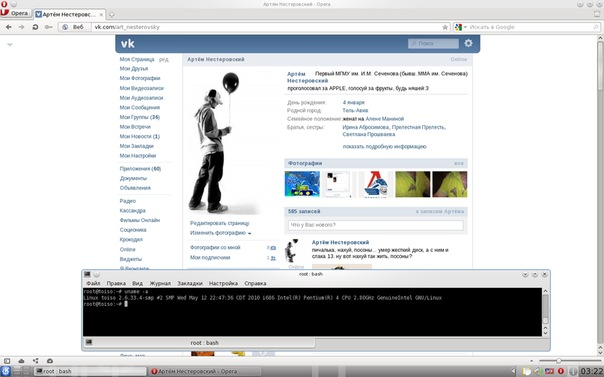Open the ред. edit link
The image size is (604, 377).
(164, 59)
